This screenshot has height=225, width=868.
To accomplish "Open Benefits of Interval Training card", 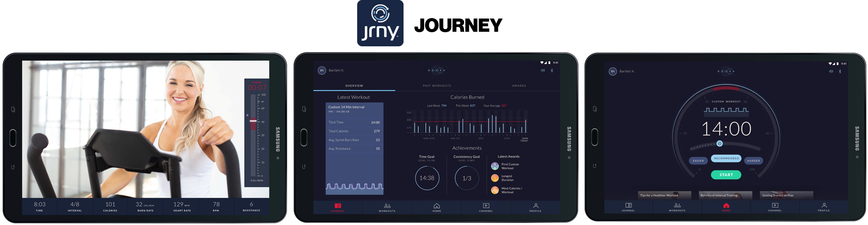I will point(725,195).
